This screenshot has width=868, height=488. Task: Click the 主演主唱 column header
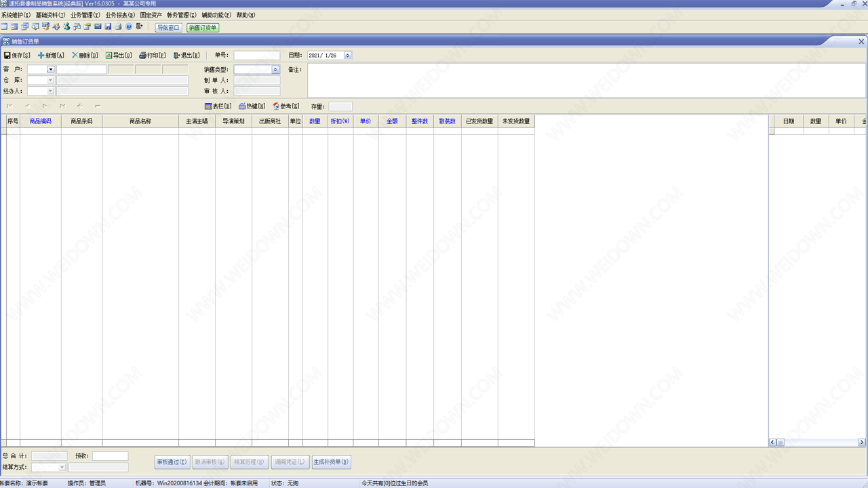point(197,121)
